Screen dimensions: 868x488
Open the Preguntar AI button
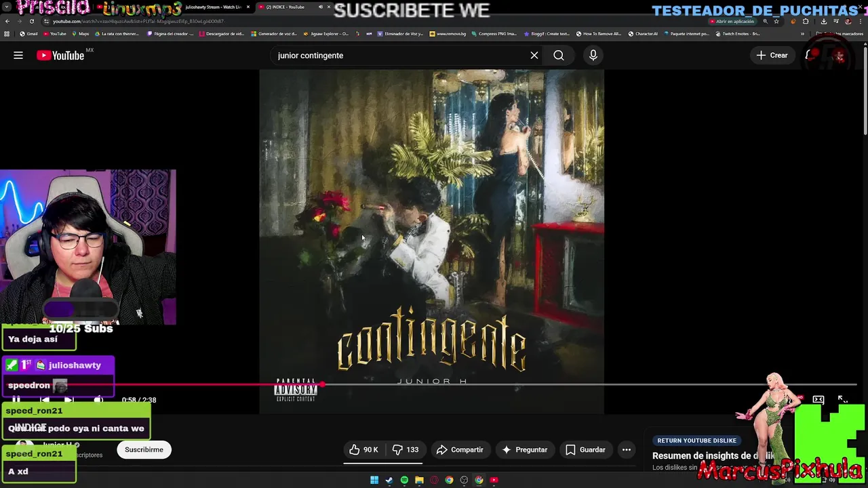pos(524,450)
